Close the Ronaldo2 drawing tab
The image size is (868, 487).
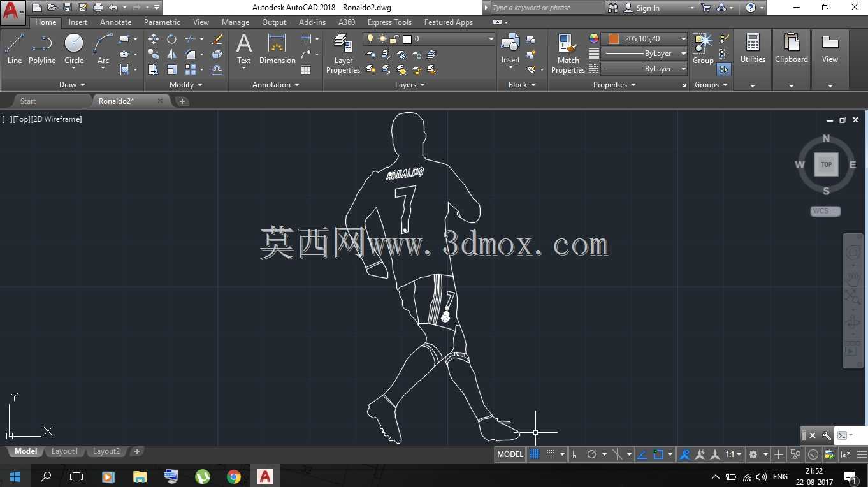(x=160, y=101)
